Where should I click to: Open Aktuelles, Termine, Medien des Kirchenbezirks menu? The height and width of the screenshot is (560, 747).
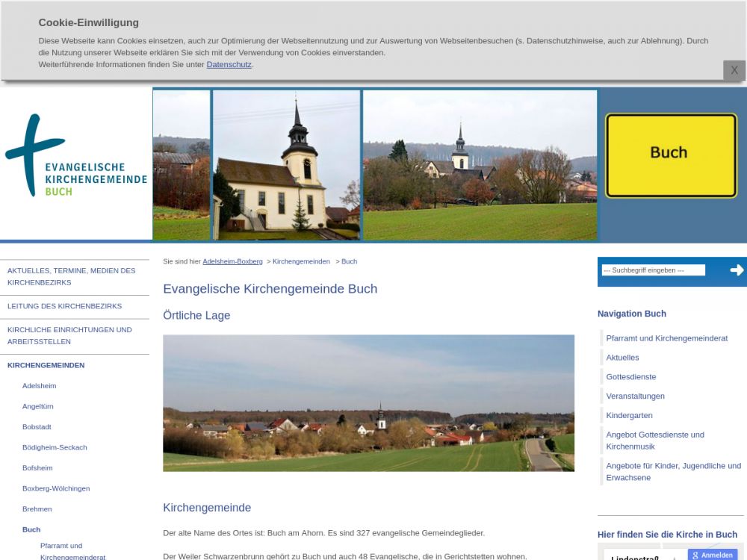click(x=72, y=277)
